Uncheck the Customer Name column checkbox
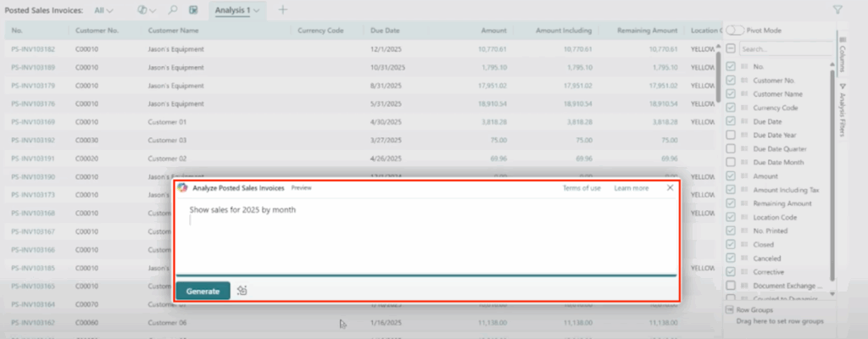The image size is (868, 339). point(731,94)
